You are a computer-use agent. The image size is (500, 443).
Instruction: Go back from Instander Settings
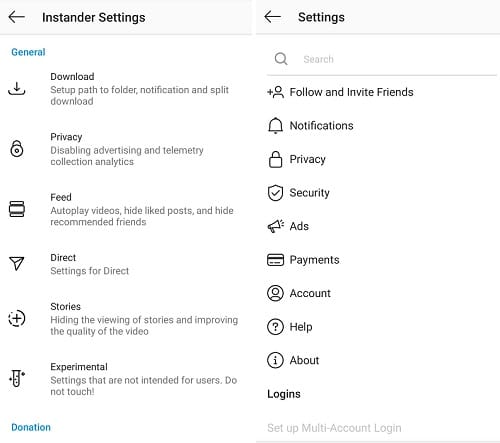tap(17, 17)
